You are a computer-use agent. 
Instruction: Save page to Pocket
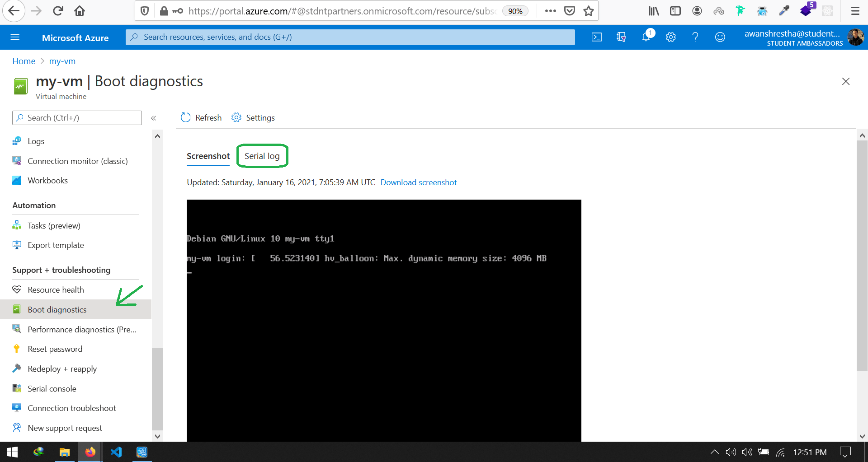(x=570, y=11)
